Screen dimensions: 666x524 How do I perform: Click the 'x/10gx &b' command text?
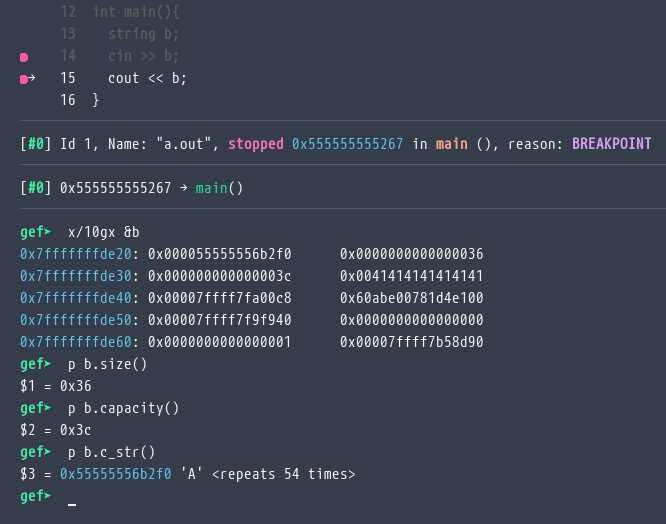tap(103, 232)
